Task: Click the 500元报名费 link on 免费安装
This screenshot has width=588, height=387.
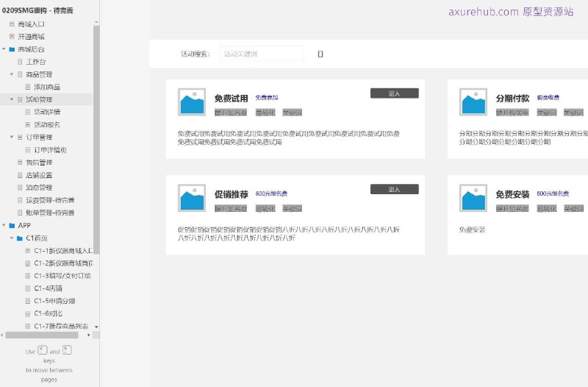Action: 553,193
